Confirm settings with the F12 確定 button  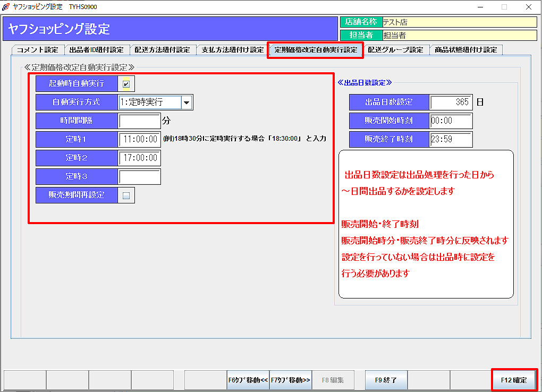click(x=514, y=380)
